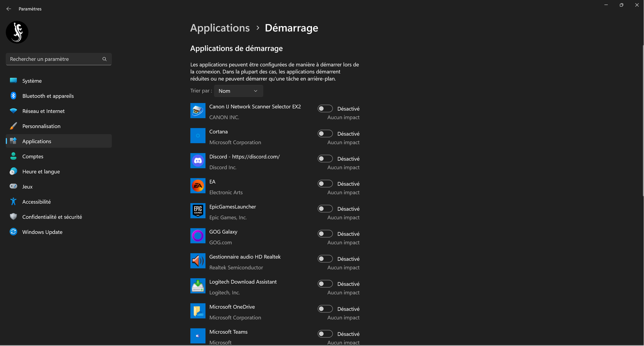Click the Cortana app icon
Image resolution: width=644 pixels, height=346 pixels.
198,136
